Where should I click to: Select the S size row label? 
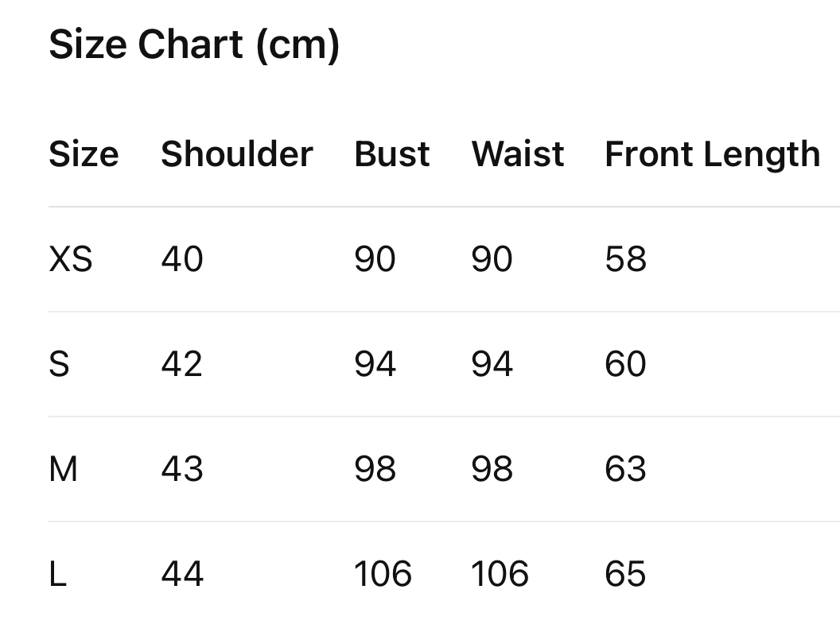[60, 365]
